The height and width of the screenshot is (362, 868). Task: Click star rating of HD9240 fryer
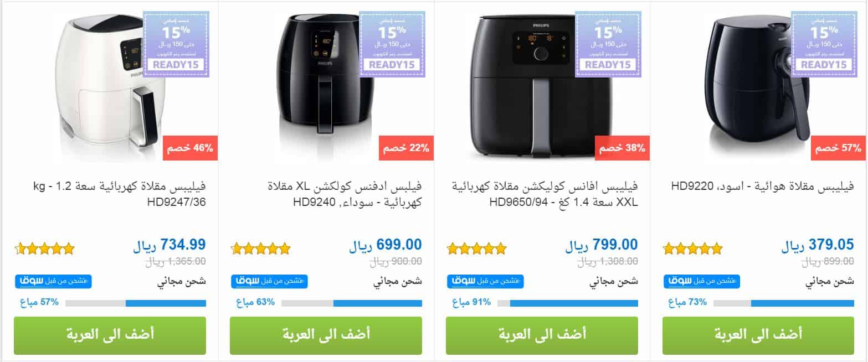click(x=260, y=249)
